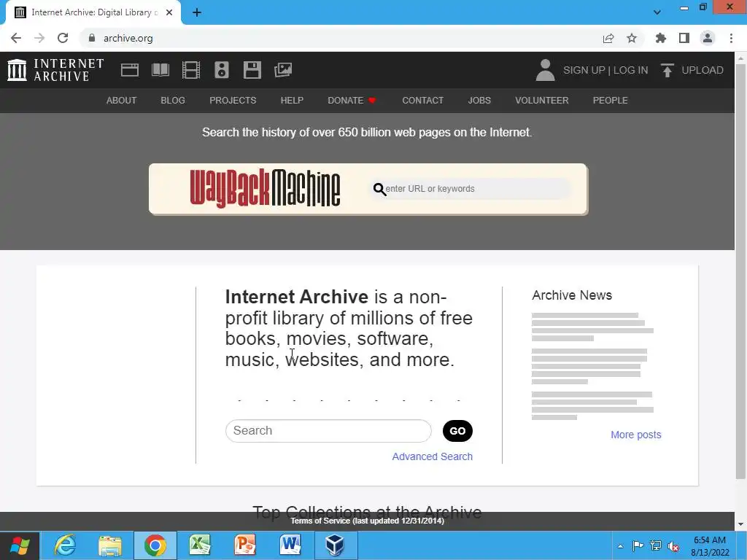Image resolution: width=747 pixels, height=560 pixels.
Task: Open the ABOUT menu item
Action: click(121, 101)
